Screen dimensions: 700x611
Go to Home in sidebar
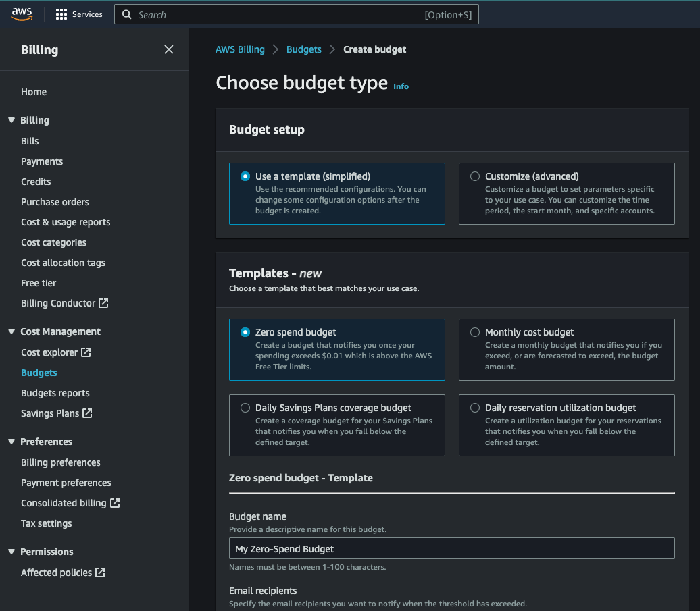point(34,92)
